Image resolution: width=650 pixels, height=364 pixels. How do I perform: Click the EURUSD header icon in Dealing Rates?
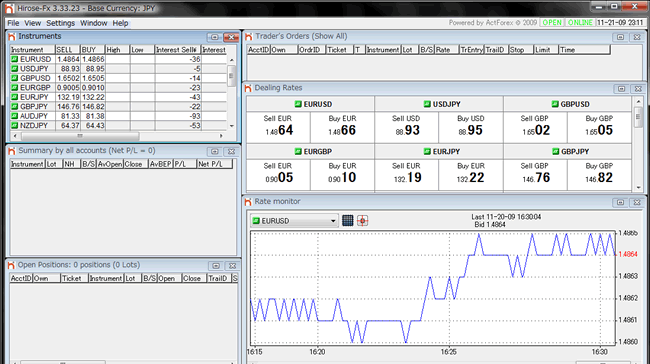pyautogui.click(x=298, y=104)
